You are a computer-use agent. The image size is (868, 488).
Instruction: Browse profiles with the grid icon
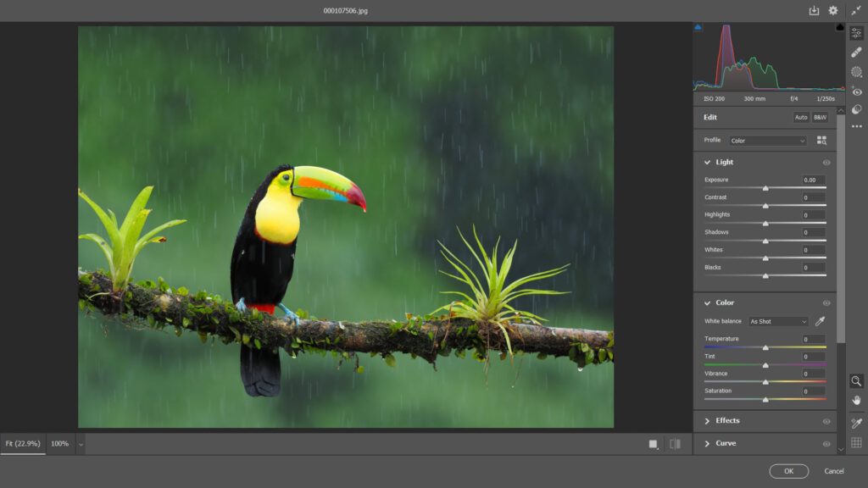coord(821,141)
